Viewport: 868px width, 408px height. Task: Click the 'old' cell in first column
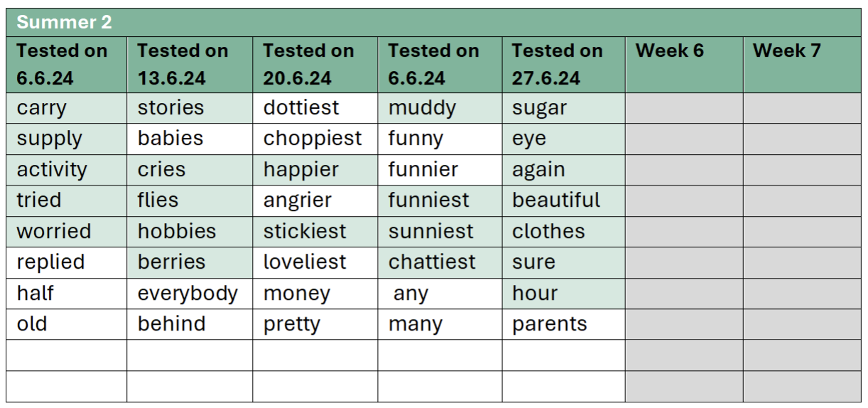[67, 324]
